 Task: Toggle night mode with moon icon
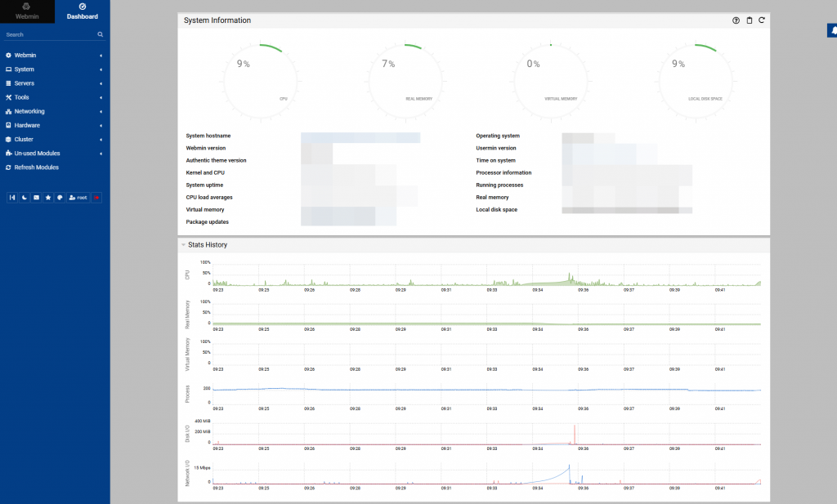[24, 198]
